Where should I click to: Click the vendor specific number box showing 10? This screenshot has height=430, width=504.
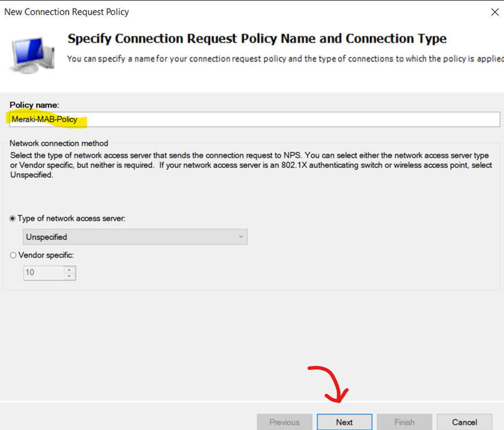[44, 273]
